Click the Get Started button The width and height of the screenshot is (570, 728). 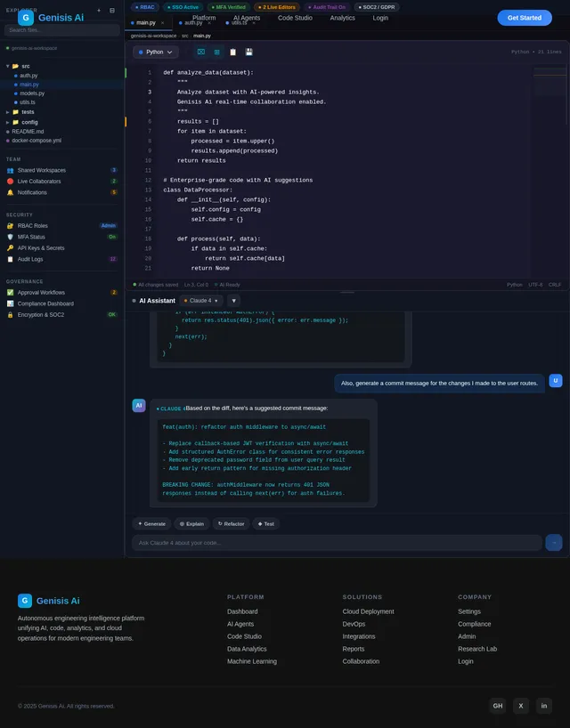(x=525, y=18)
